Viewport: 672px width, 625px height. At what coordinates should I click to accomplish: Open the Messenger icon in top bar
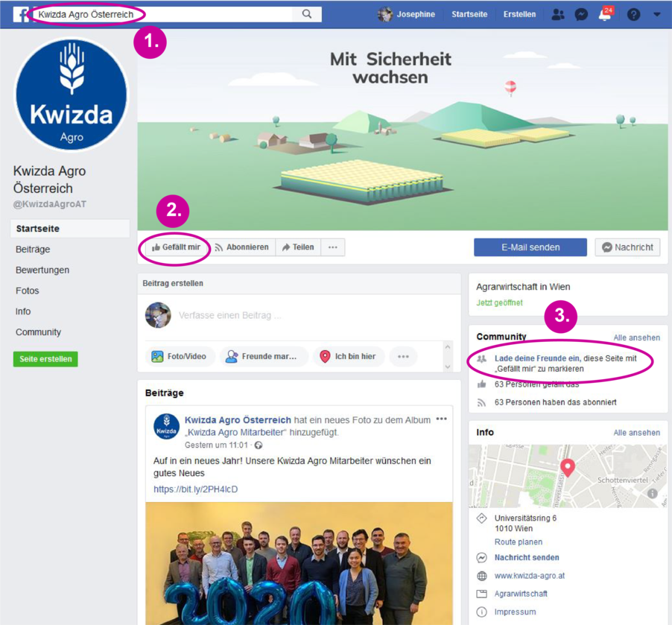pyautogui.click(x=581, y=15)
